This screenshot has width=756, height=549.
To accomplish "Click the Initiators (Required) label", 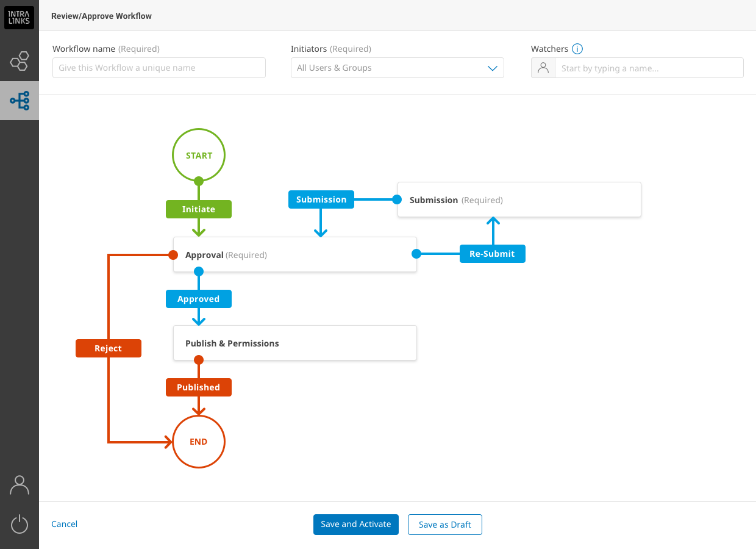I will pos(331,49).
